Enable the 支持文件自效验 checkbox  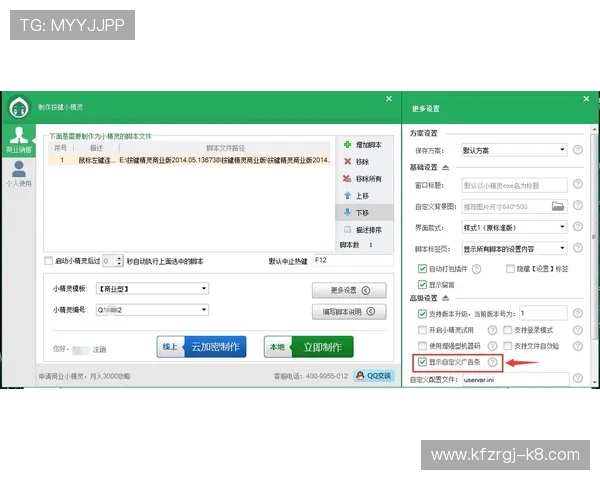tap(507, 346)
